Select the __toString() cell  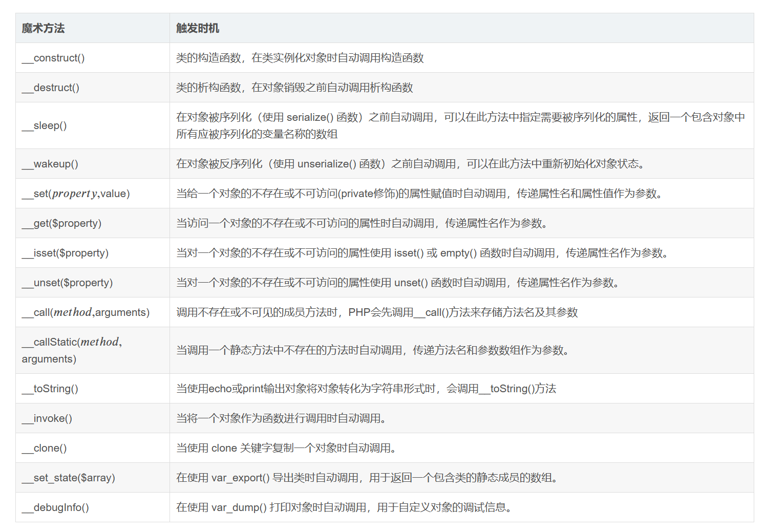tap(93, 389)
